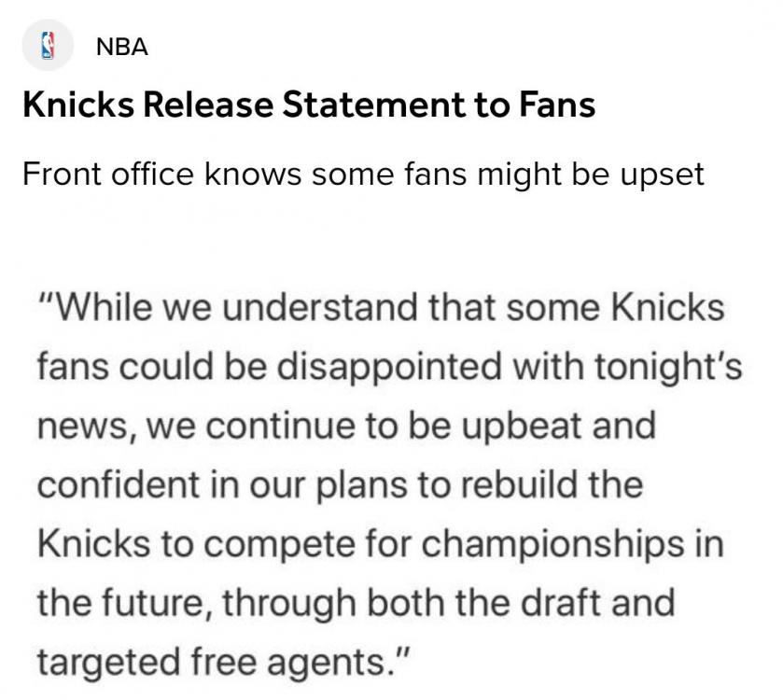Viewport: 783px width, 700px height.
Task: Click the word upset in the subtitle
Action: (666, 175)
